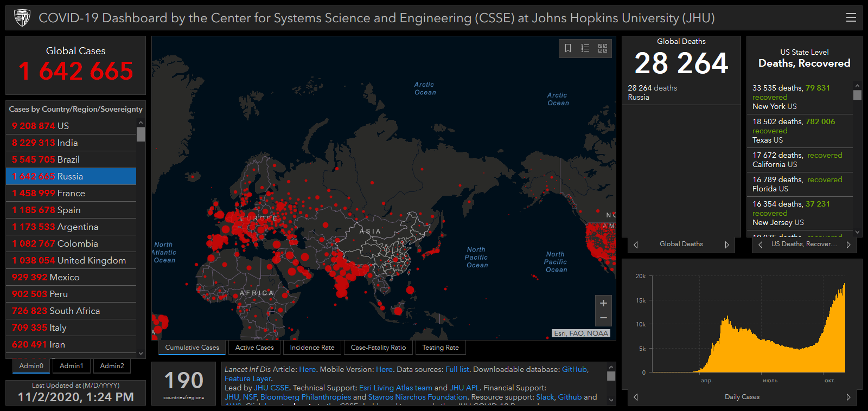The image size is (868, 411).
Task: Switch to Case-Fatality Ratio map tab
Action: click(x=378, y=348)
